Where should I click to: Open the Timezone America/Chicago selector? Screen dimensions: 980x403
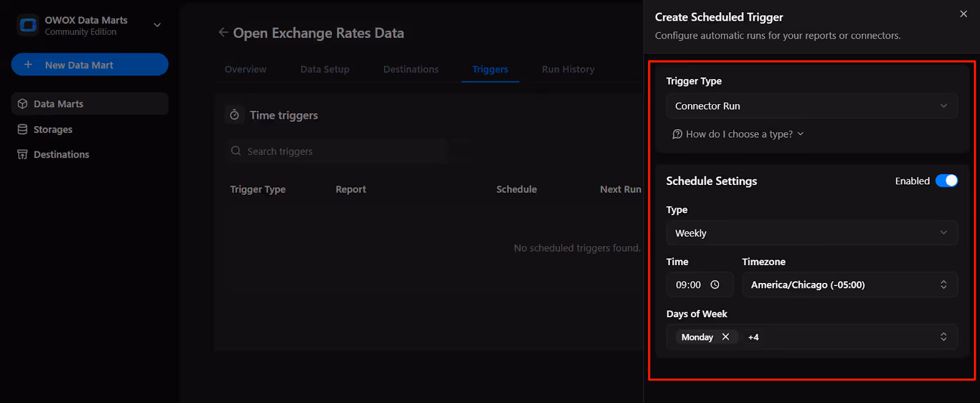(850, 285)
